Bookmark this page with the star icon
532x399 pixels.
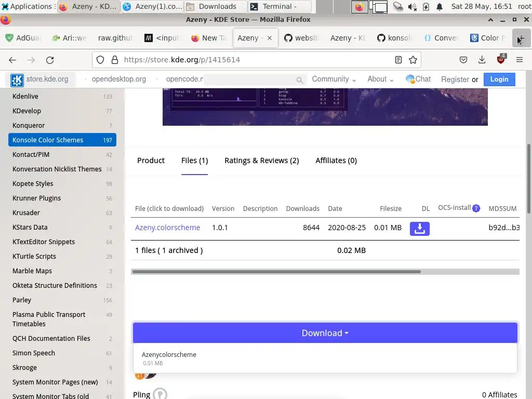[413, 60]
